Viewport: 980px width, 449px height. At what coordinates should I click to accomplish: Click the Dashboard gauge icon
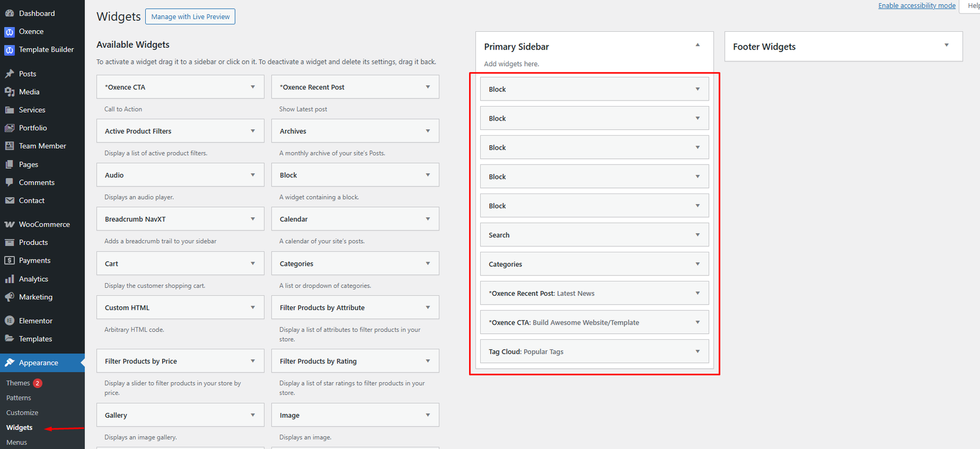pyautogui.click(x=9, y=13)
